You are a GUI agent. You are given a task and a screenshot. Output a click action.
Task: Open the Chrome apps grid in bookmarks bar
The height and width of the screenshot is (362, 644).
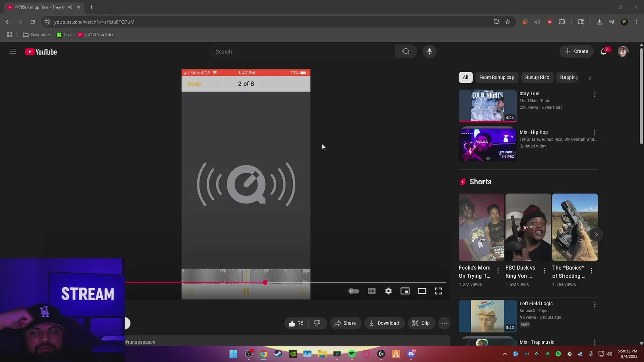9,35
